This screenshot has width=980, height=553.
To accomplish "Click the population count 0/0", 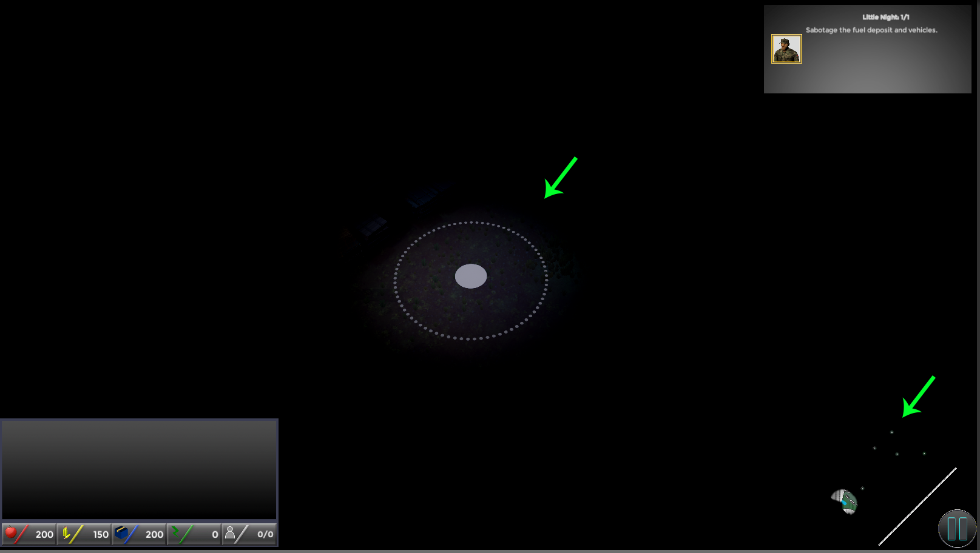I will [x=265, y=534].
